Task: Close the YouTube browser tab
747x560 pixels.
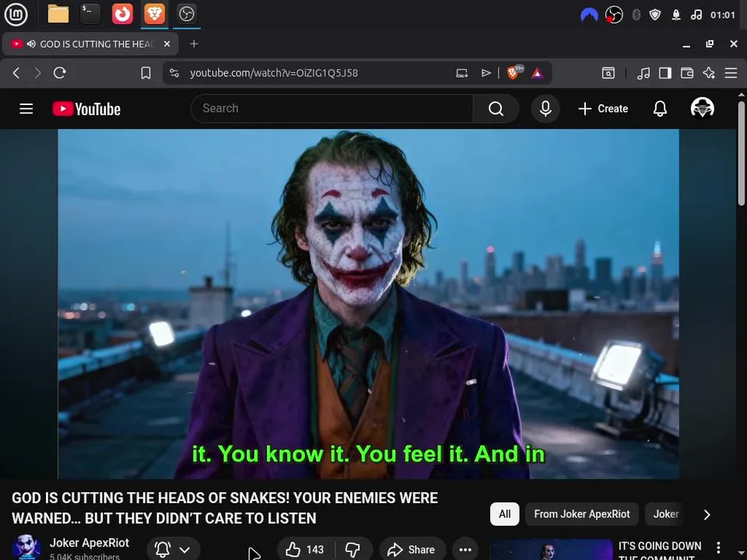Action: (167, 44)
